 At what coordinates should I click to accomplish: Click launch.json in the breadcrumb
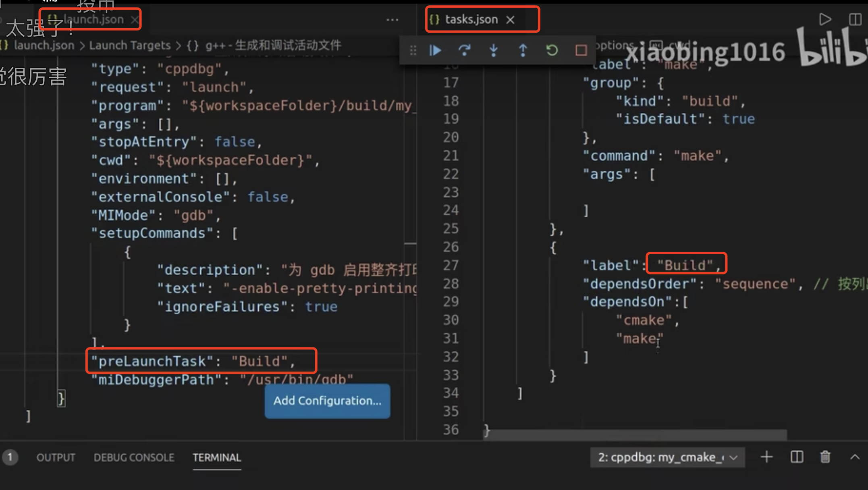[44, 45]
